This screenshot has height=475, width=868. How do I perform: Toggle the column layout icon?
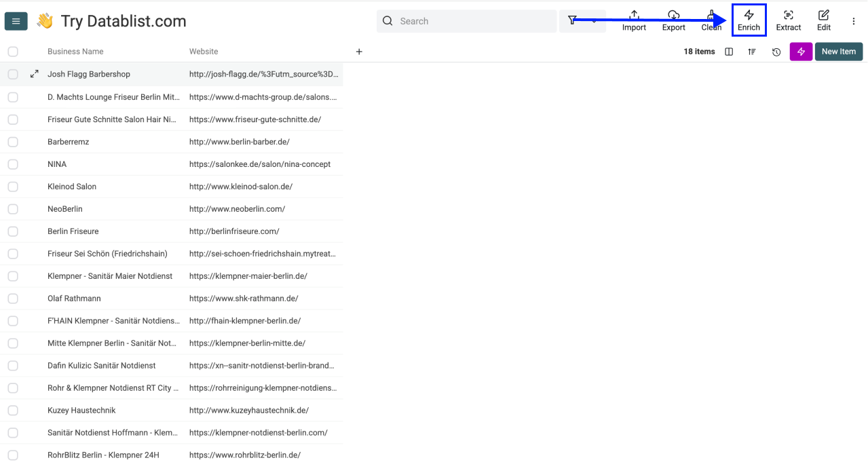(x=729, y=52)
